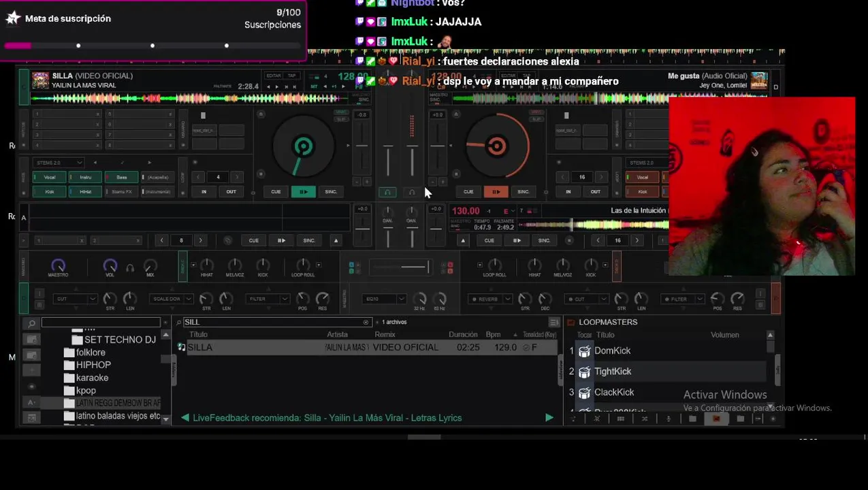Set right deck loop IN point
Image resolution: width=868 pixels, height=490 pixels.
point(568,192)
